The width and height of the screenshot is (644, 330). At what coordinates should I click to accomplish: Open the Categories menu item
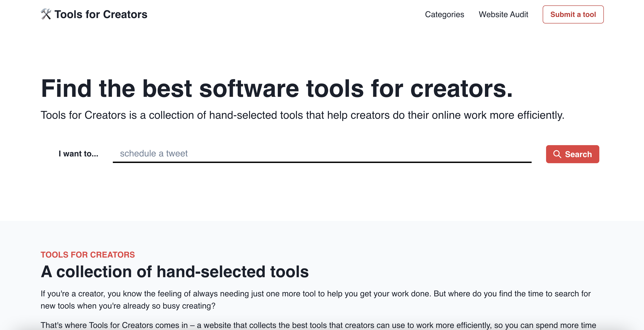[x=444, y=14]
